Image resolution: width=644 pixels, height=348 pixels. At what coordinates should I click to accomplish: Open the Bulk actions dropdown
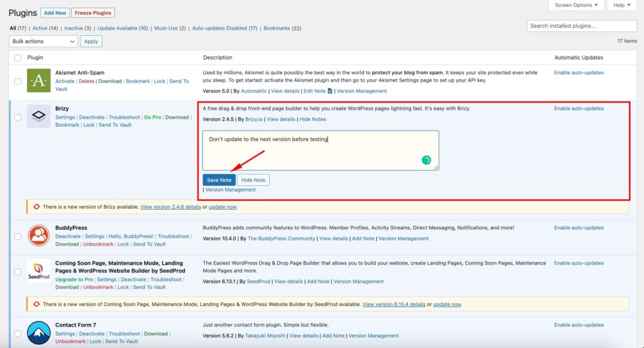click(x=43, y=41)
